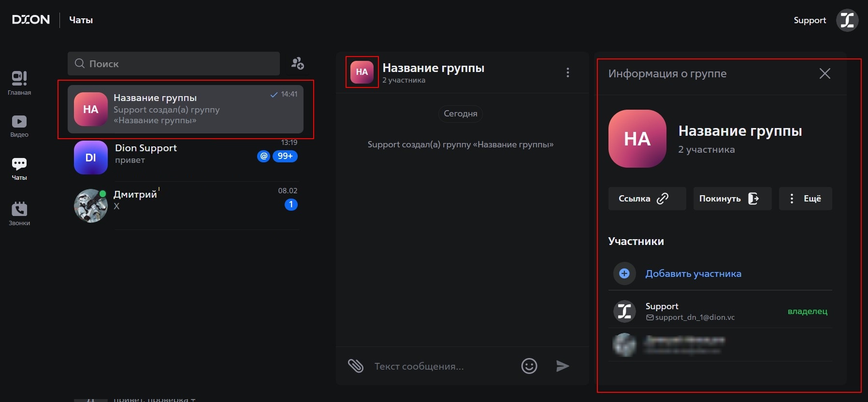868x402 pixels.
Task: Click the Ссылка button
Action: point(647,199)
